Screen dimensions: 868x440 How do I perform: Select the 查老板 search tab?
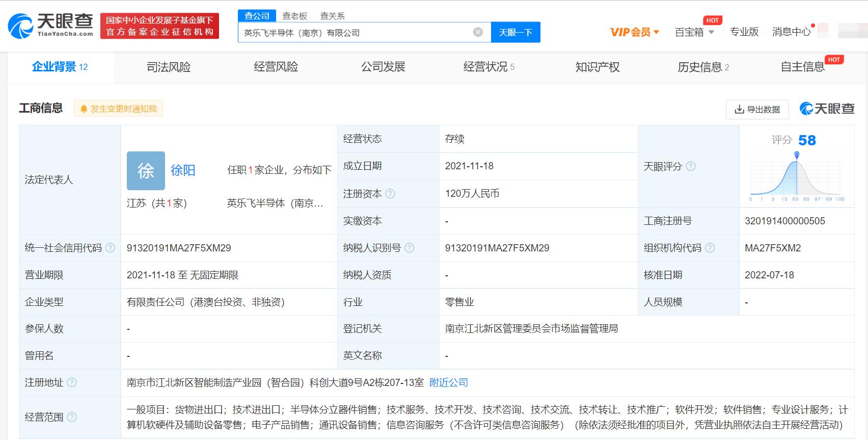(295, 16)
